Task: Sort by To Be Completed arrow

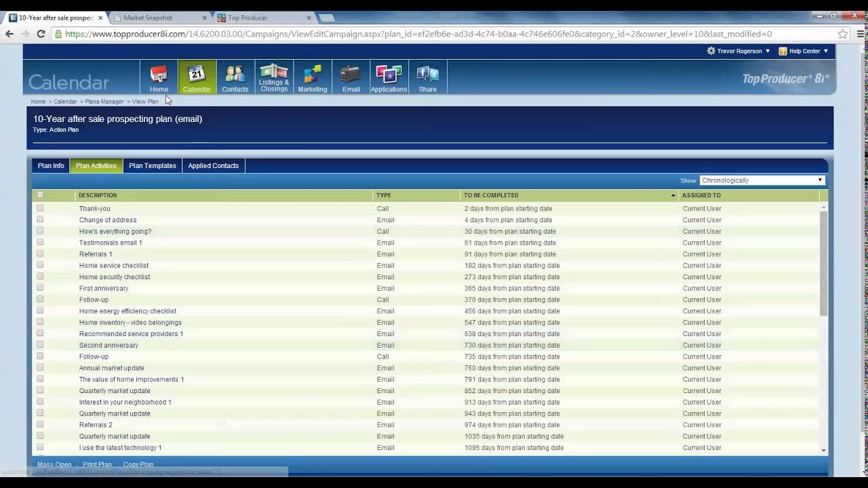Action: (673, 195)
